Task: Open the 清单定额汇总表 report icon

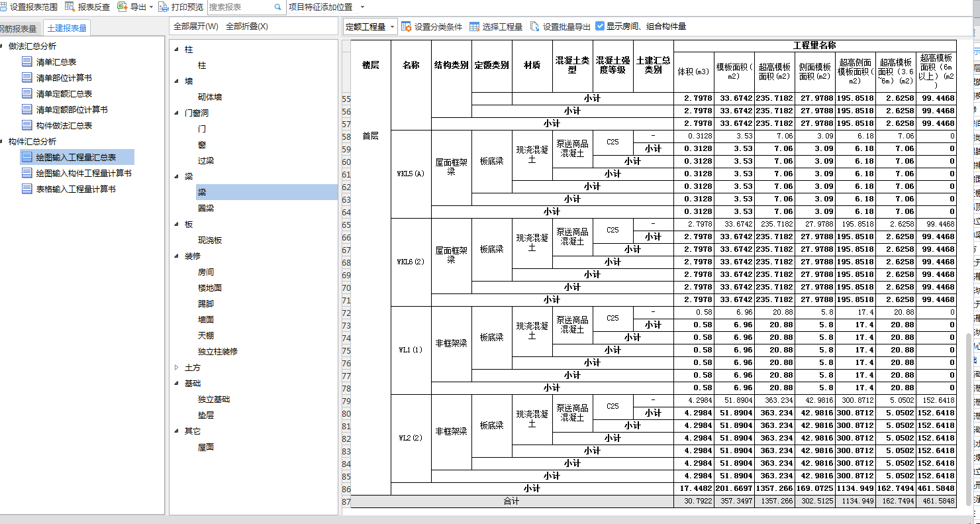Action: (x=27, y=94)
